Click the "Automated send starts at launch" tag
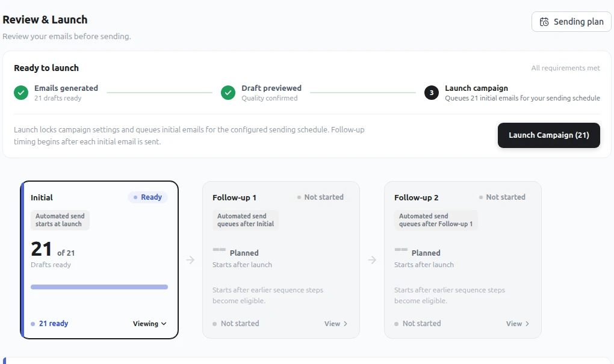The height and width of the screenshot is (364, 614). 60,220
